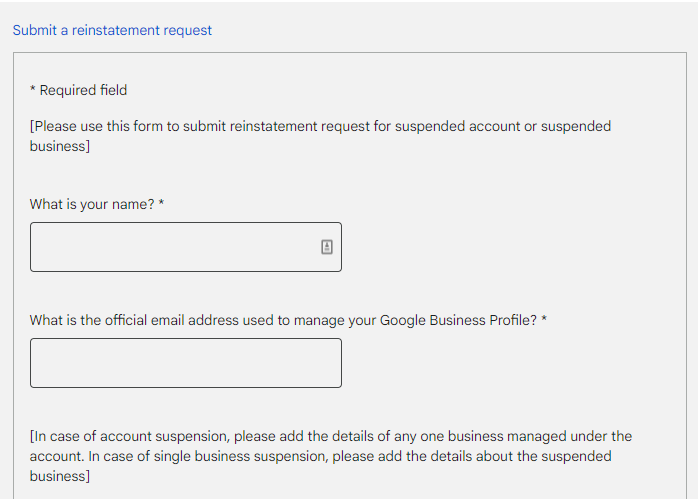The image size is (698, 499).
Task: Click the '* Required field' note
Action: (78, 90)
